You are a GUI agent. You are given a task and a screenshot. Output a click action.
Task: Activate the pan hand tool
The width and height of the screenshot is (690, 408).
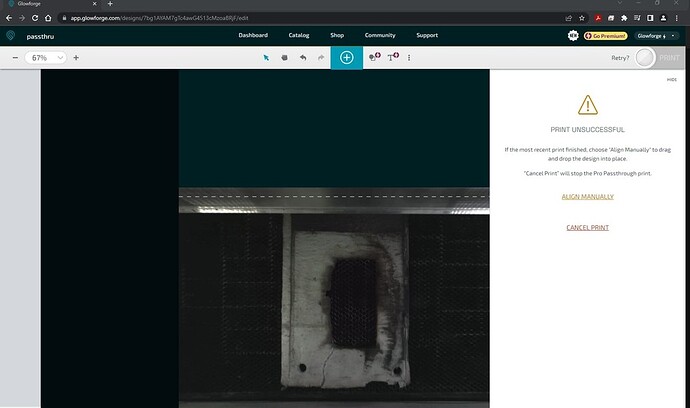pos(285,58)
